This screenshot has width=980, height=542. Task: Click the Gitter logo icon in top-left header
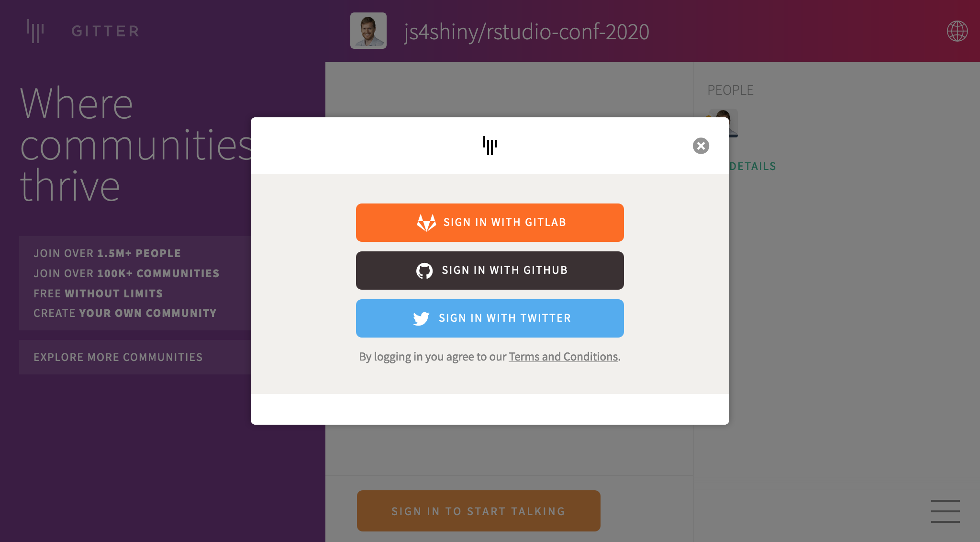coord(35,31)
